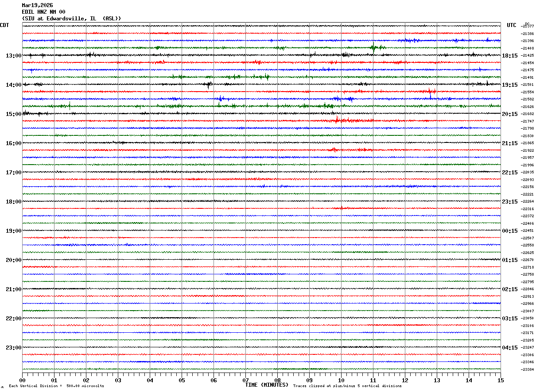This screenshot has height=392, width=536.
Task: Select the '18:00' CDT time label
Action: [x=13, y=202]
